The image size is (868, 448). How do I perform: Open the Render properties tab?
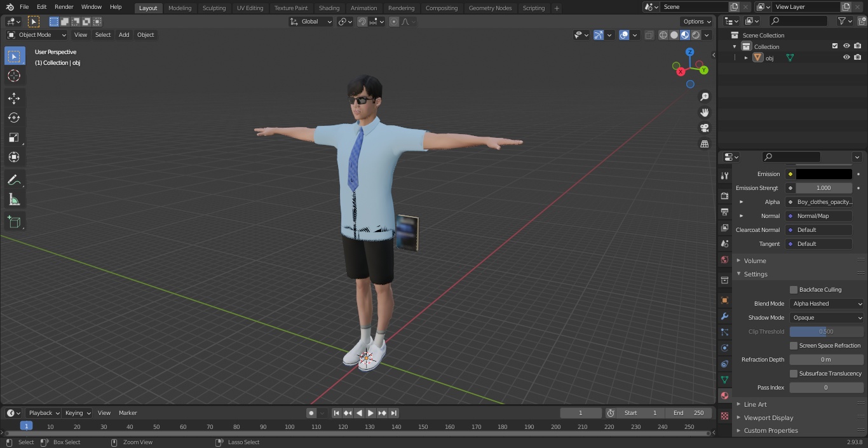coord(724,196)
